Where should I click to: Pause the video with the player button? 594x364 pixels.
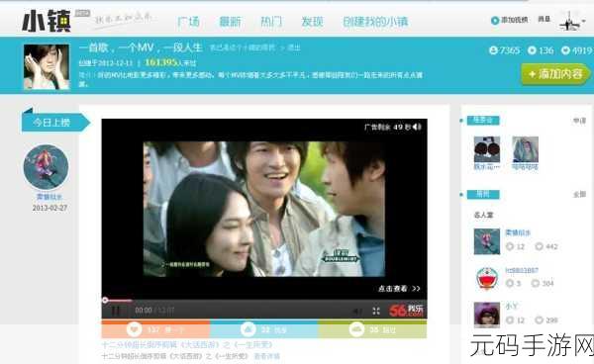tap(115, 311)
